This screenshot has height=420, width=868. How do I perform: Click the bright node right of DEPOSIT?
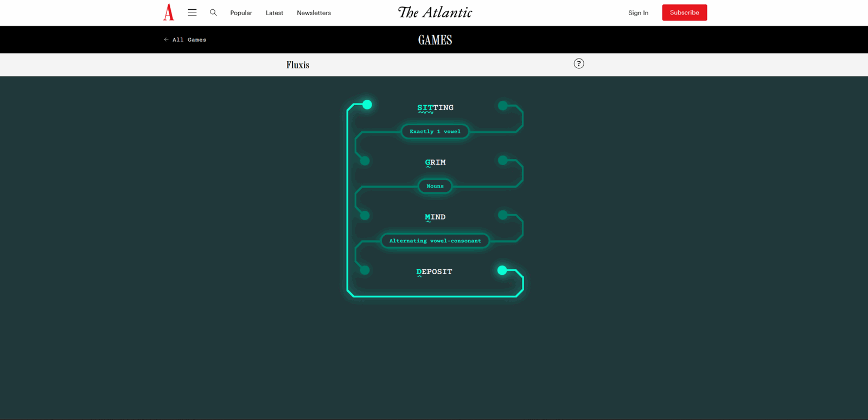(502, 270)
